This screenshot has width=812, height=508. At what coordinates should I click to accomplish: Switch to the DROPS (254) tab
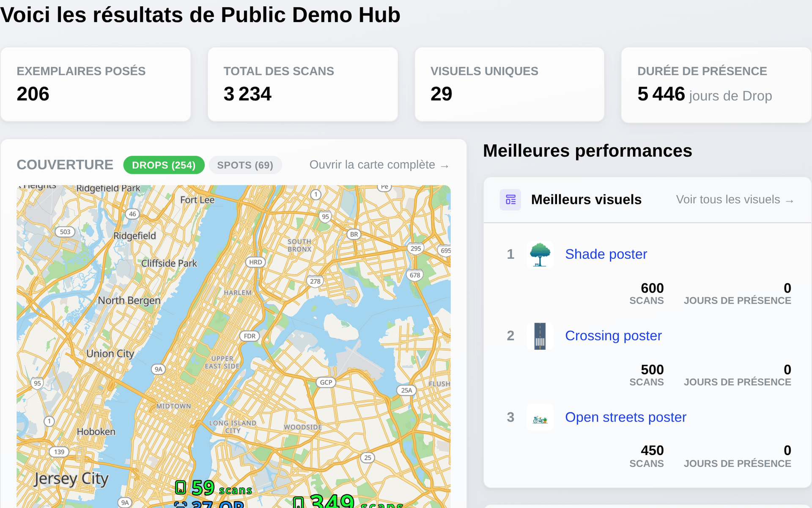[x=164, y=165]
